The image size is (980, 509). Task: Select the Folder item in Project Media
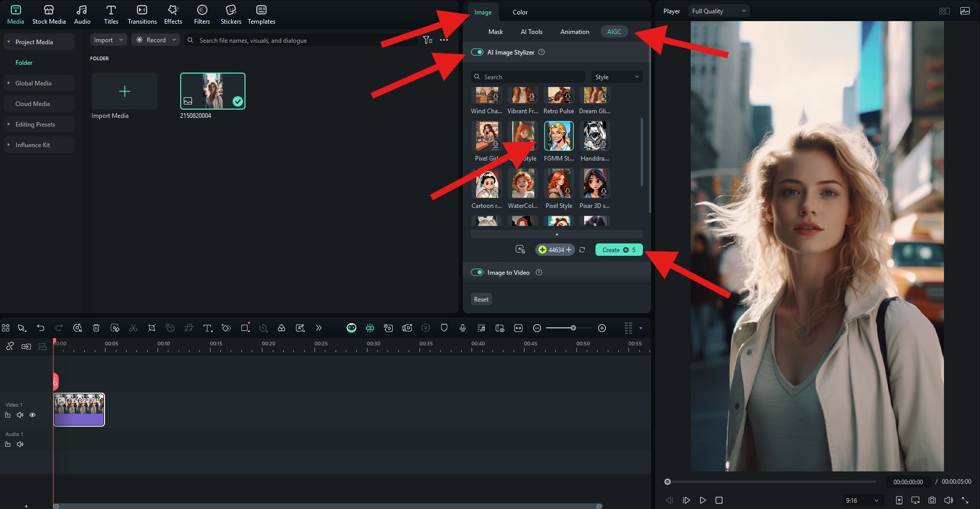24,62
